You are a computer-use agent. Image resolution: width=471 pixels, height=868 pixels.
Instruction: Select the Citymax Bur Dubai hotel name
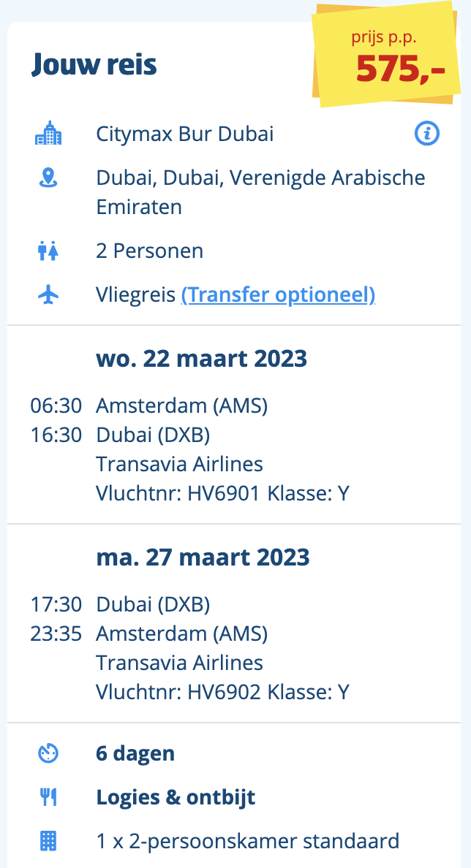184,134
